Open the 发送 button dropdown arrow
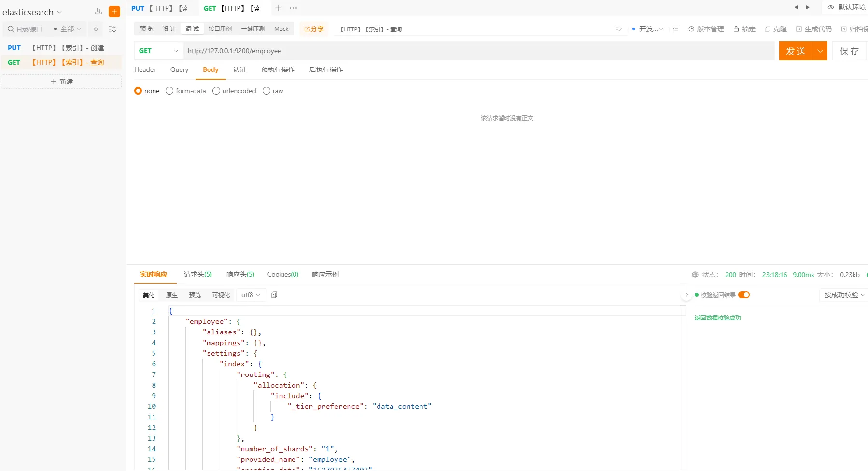868x471 pixels. (820, 51)
